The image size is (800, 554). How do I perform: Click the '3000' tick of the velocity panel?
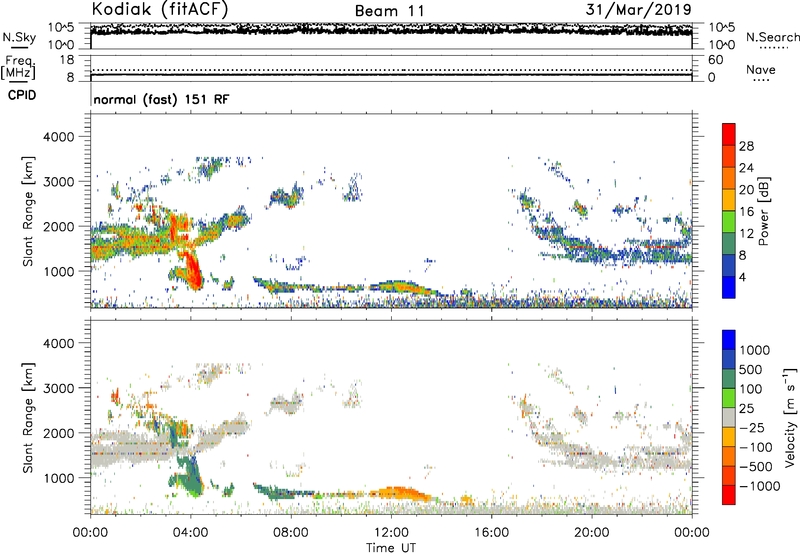[58, 388]
